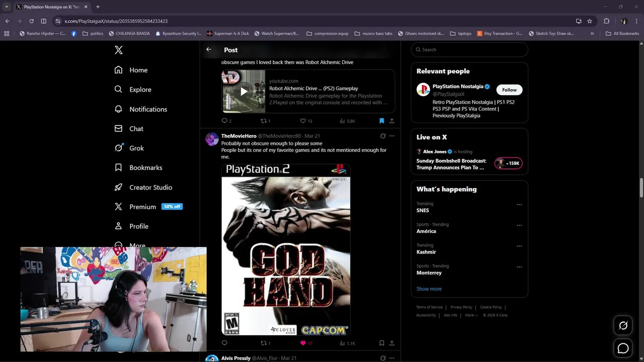644x362 pixels.
Task: Open Chat in the sidebar
Action: pyautogui.click(x=129, y=129)
